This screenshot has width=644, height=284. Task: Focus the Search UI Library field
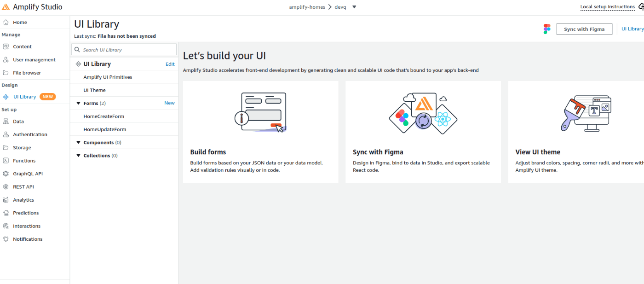click(124, 50)
